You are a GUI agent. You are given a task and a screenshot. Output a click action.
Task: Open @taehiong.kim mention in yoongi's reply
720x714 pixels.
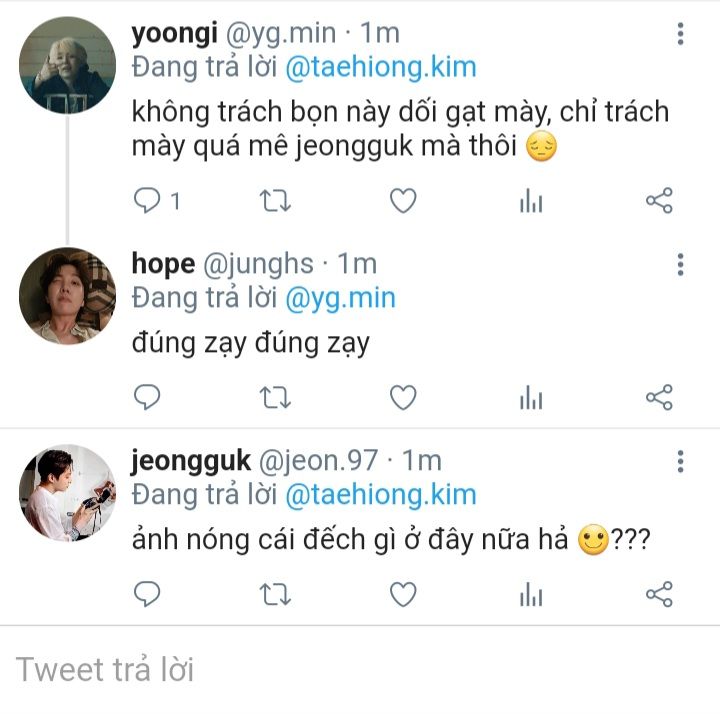380,67
